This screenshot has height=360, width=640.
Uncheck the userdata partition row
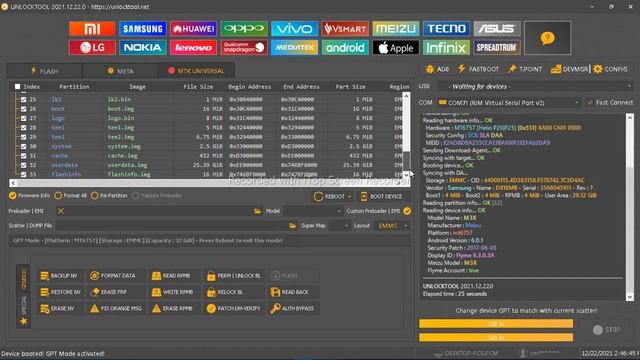click(24, 165)
